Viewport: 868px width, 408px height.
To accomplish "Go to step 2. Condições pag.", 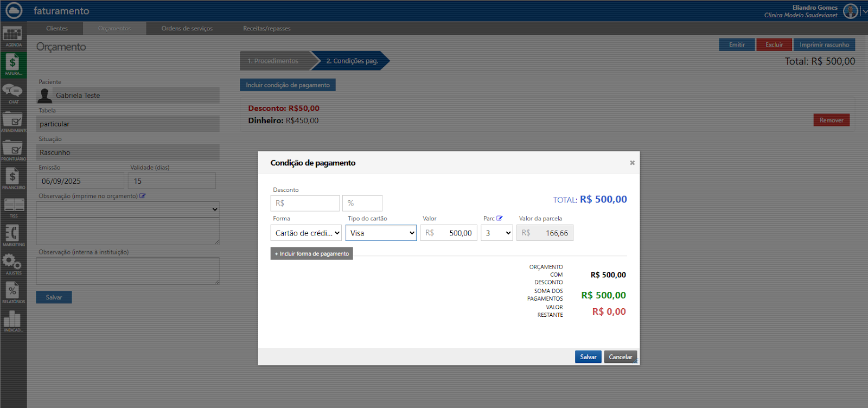I will (x=352, y=61).
